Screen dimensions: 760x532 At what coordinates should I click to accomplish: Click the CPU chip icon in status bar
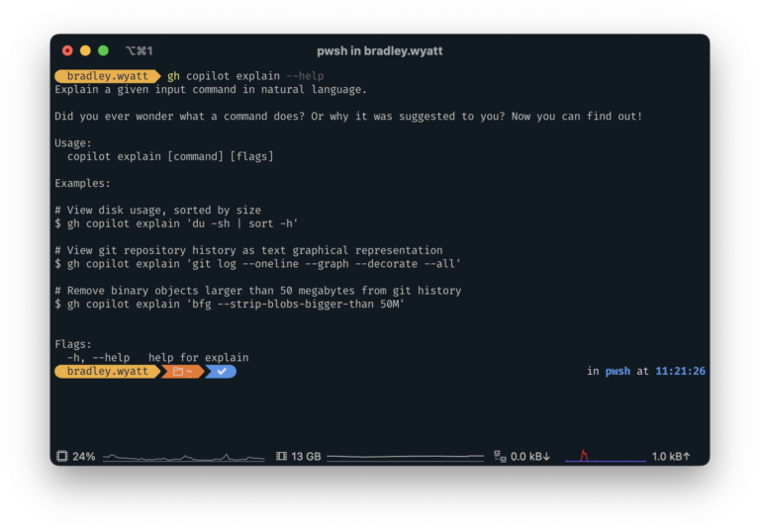tap(62, 457)
